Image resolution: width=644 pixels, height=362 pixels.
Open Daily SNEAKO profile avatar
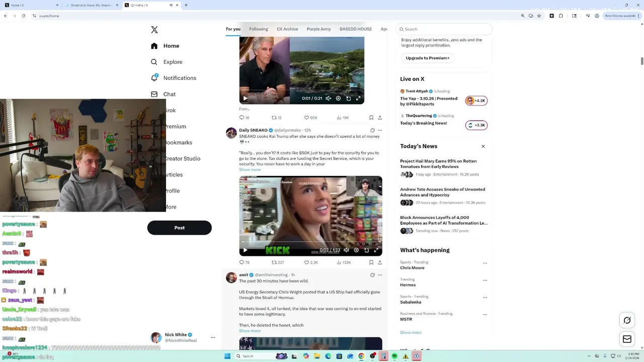[x=231, y=133]
